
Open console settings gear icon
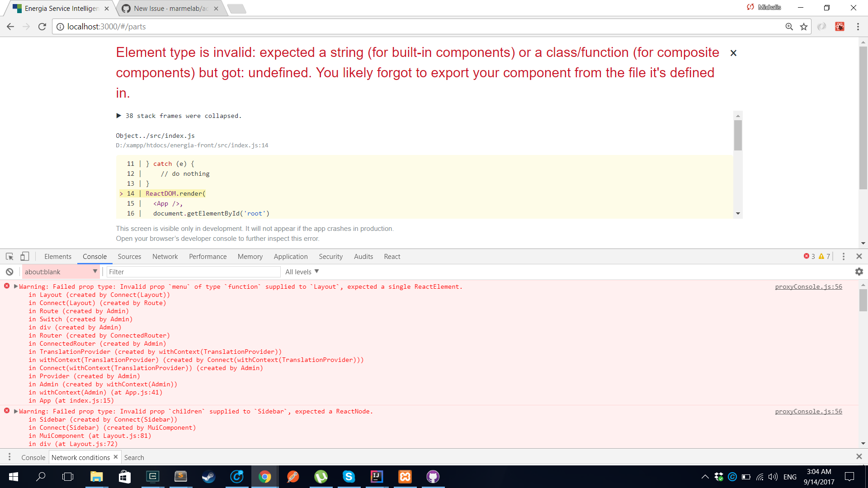point(859,272)
